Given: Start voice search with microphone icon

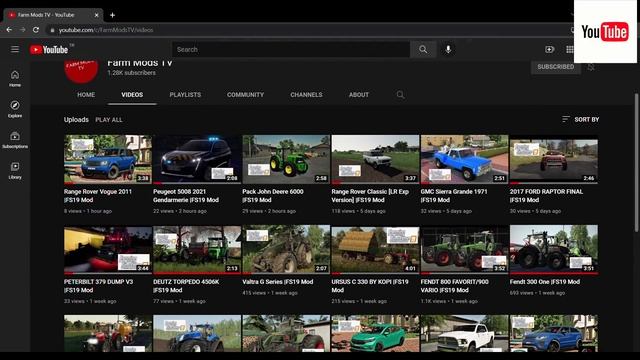Looking at the screenshot, I should (x=448, y=49).
